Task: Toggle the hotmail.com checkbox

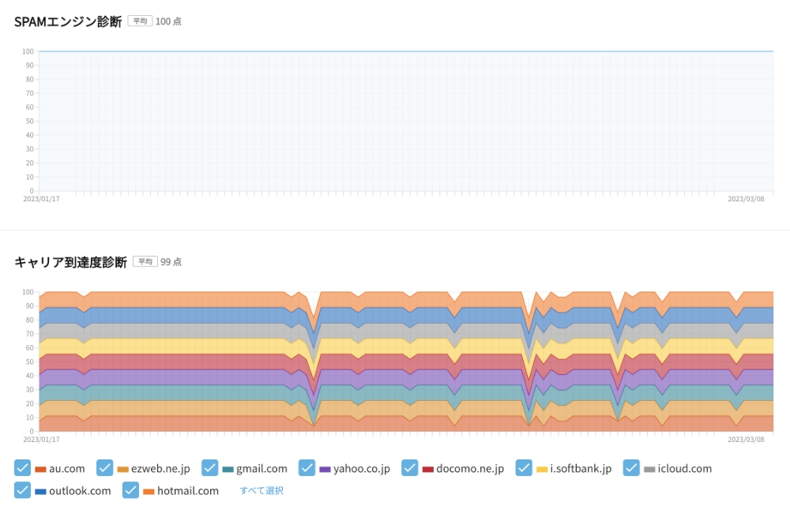Action: pyautogui.click(x=130, y=490)
